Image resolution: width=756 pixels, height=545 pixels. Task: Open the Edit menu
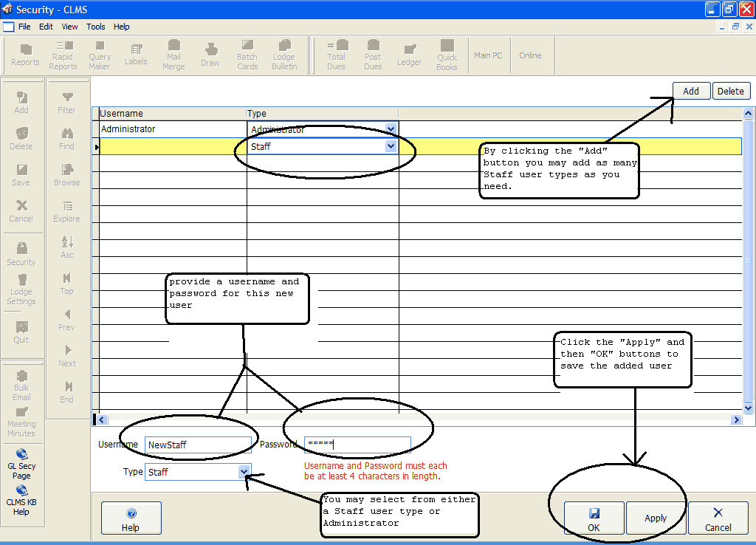click(x=46, y=27)
